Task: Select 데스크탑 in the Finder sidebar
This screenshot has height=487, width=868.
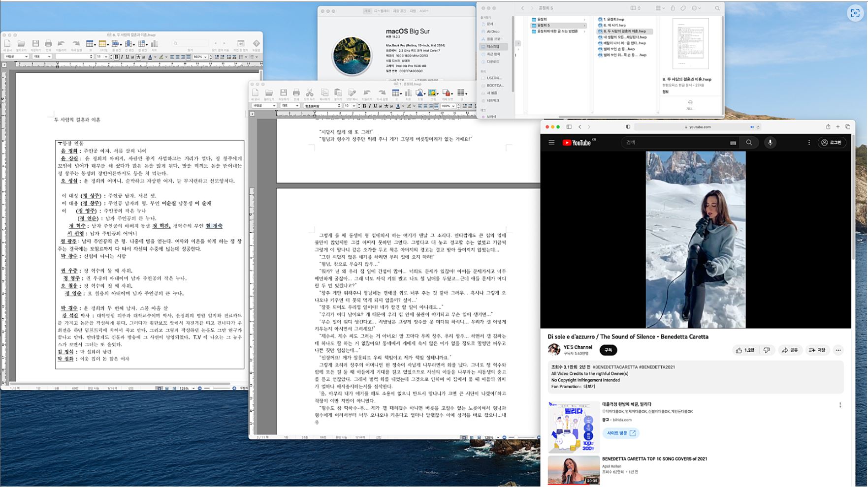Action: pos(492,47)
